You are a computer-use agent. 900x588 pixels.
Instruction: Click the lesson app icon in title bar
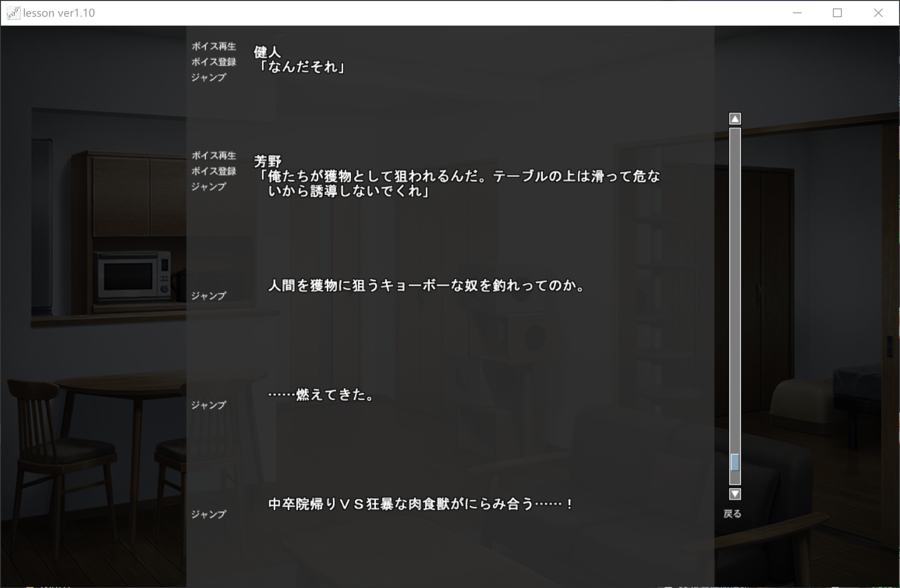click(13, 13)
